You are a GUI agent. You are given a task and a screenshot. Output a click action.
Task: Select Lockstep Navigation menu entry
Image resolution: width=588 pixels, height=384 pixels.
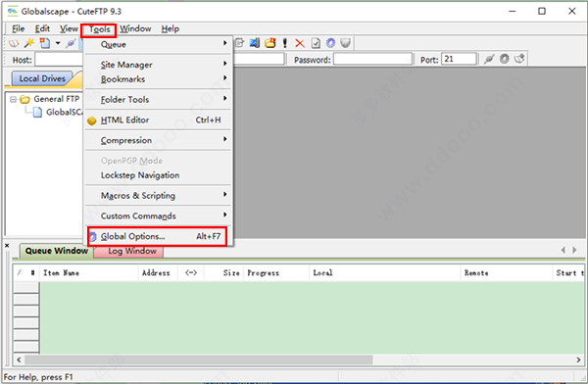coord(158,175)
